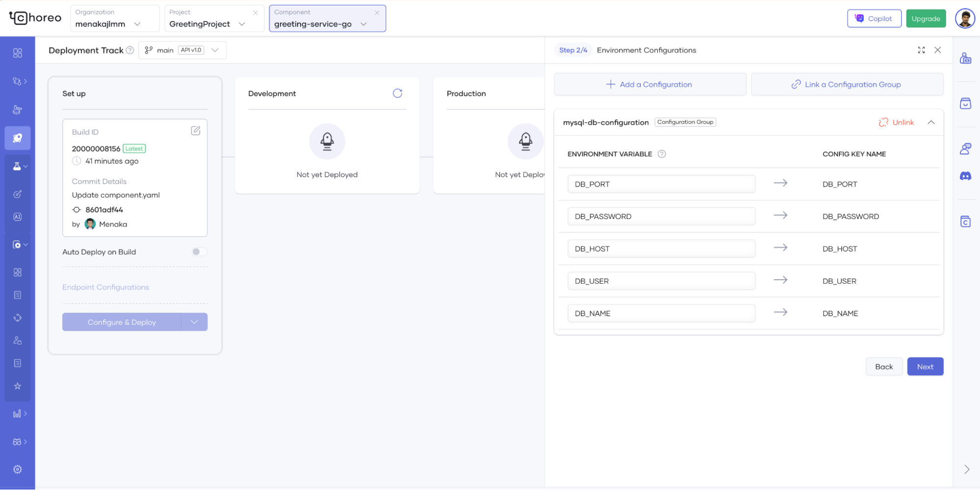The width and height of the screenshot is (980, 490).
Task: Open the Discord icon in right rail
Action: 965,176
